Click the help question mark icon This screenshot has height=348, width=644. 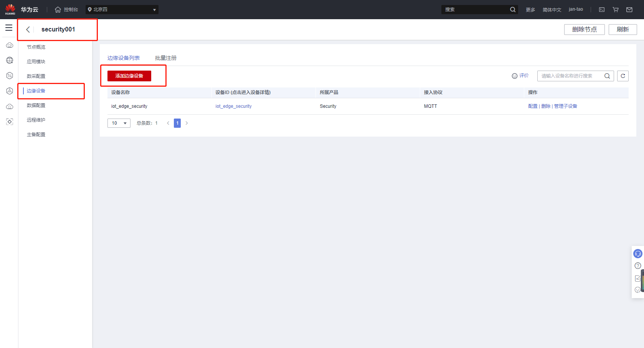point(638,266)
